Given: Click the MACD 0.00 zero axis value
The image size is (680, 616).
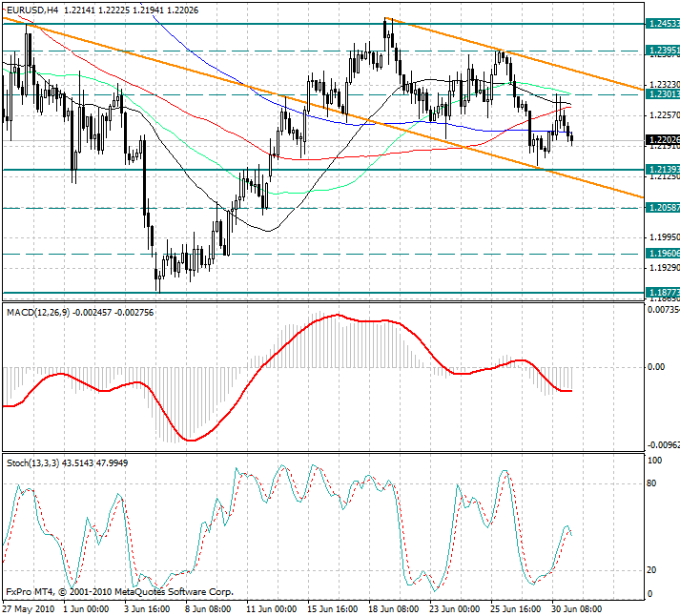Looking at the screenshot, I should [x=656, y=367].
